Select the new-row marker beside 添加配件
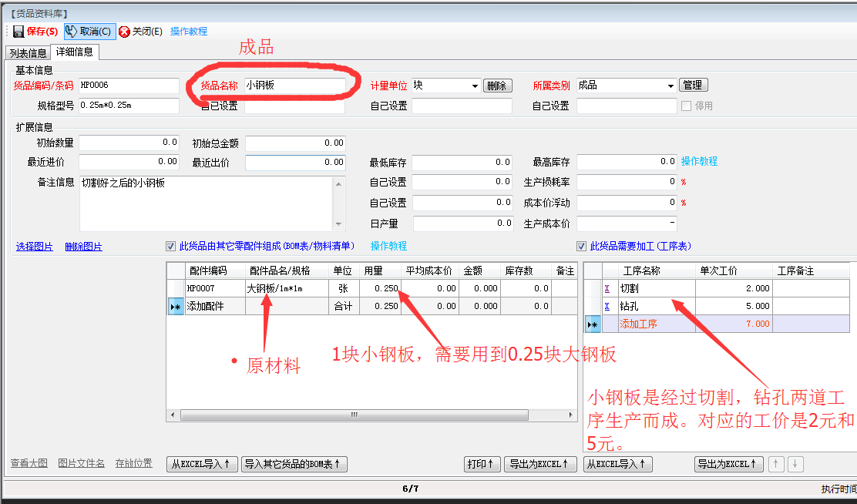 (176, 306)
